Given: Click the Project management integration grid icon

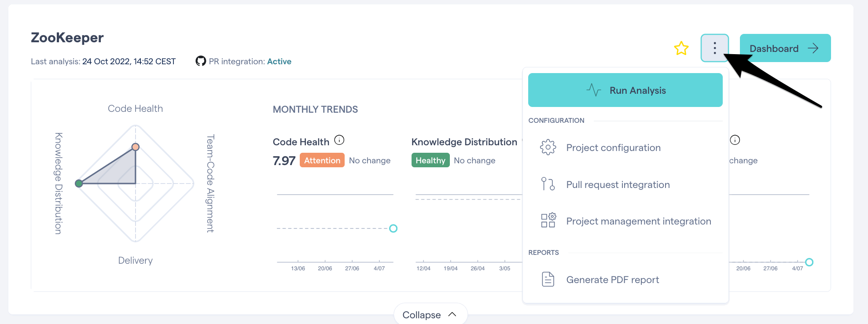Looking at the screenshot, I should (548, 220).
